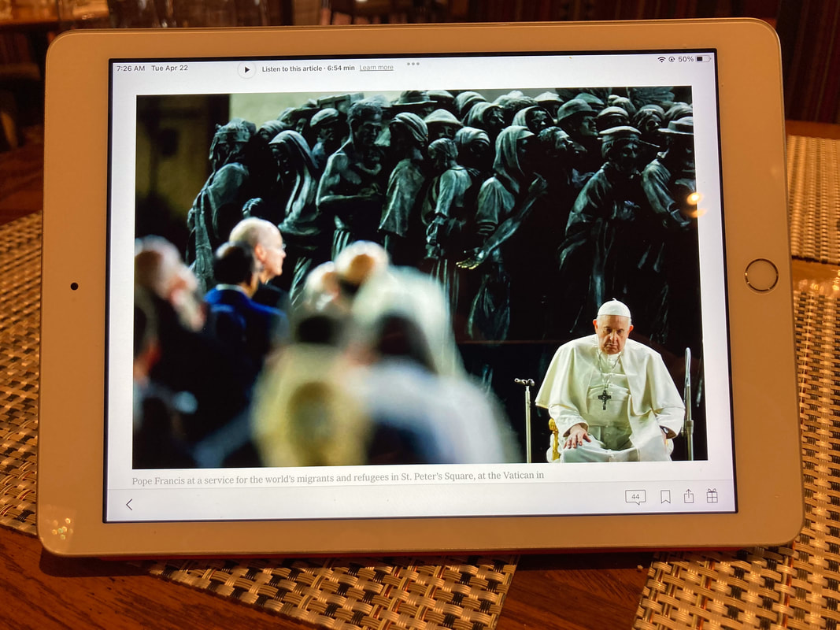Tap the Tue Apr 22 date
The height and width of the screenshot is (630, 840).
[169, 68]
